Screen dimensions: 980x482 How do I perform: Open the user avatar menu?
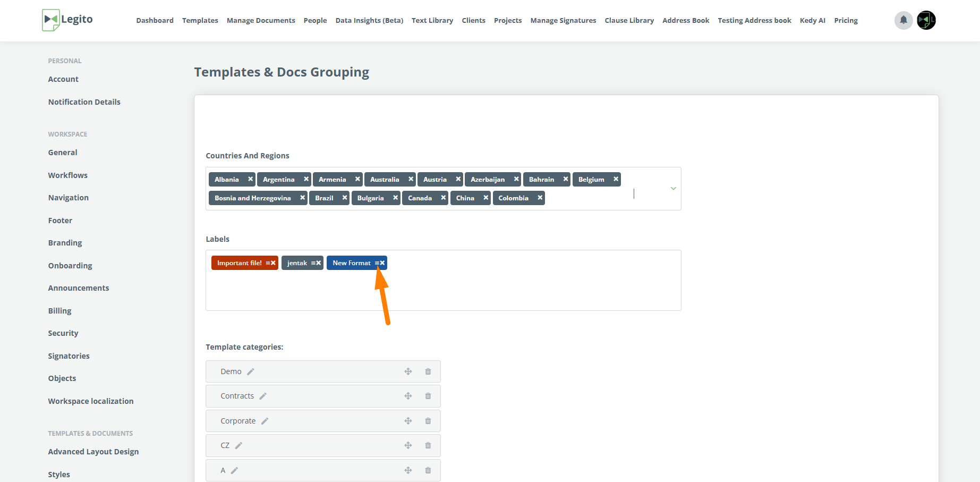point(926,20)
